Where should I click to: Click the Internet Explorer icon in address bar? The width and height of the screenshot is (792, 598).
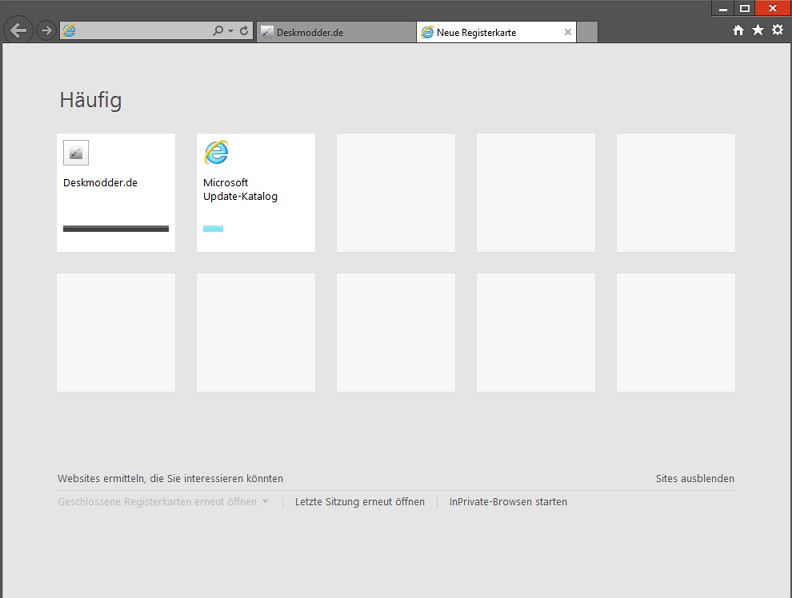(69, 31)
